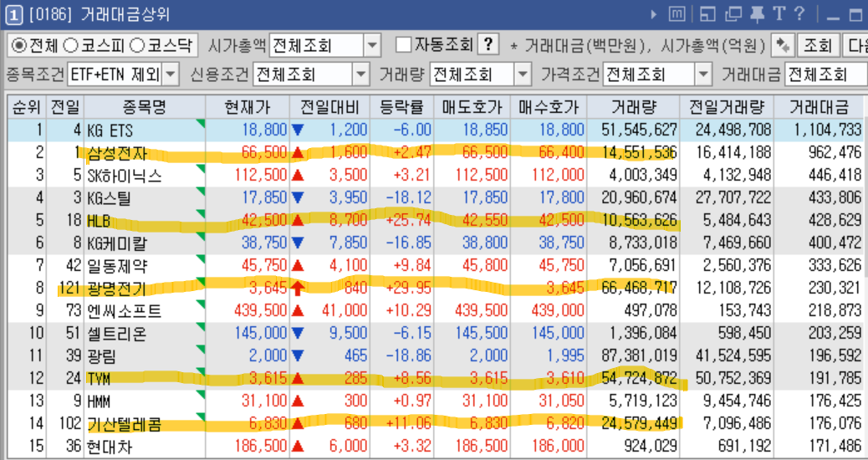Screen dimensions: 868x460
Task: Click the play arrow icon in title bar
Action: click(654, 14)
